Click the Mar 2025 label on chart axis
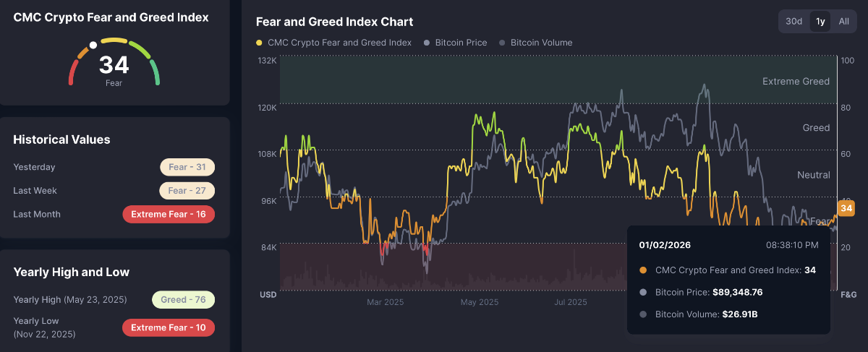Viewport: 868px width, 352px height. coord(385,302)
